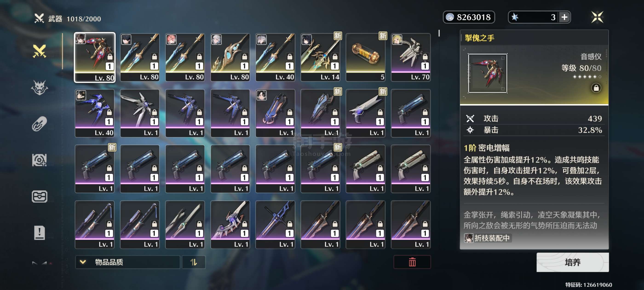
Task: Select the Lv. 14 new sword weapon
Action: [320, 57]
